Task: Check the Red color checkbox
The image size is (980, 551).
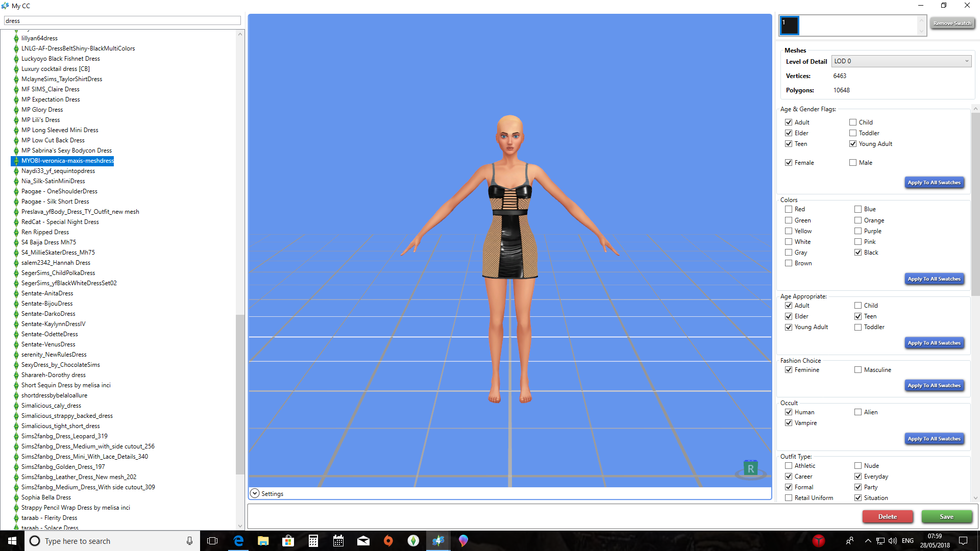Action: click(x=789, y=209)
